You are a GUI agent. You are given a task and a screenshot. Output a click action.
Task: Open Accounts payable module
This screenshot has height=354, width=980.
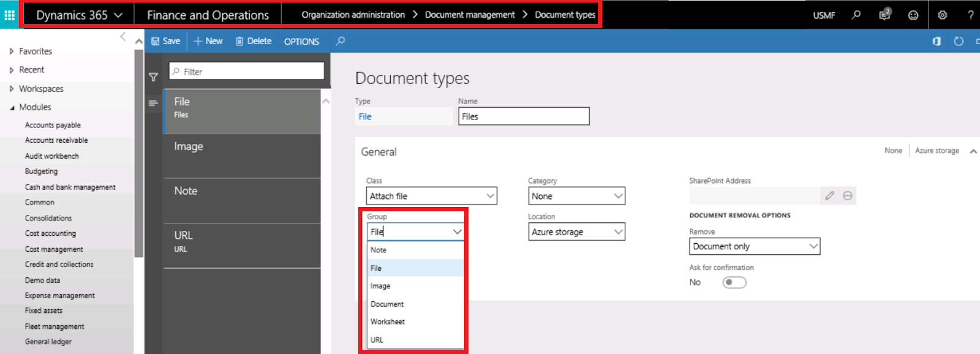[53, 125]
